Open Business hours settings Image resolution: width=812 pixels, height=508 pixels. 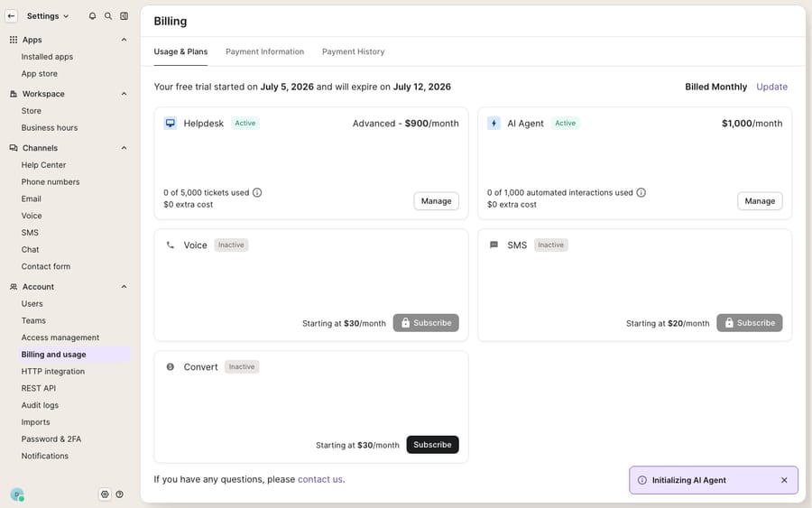coord(50,127)
